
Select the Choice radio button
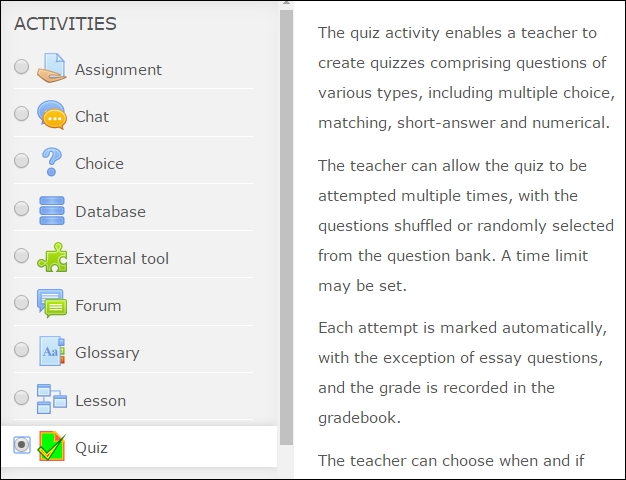pos(22,161)
